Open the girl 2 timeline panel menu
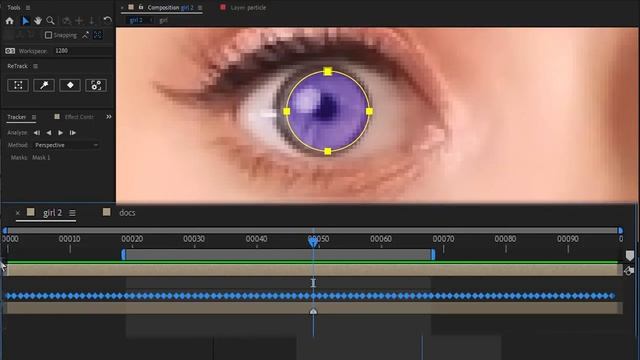Screen dimensions: 640x360 (72, 213)
